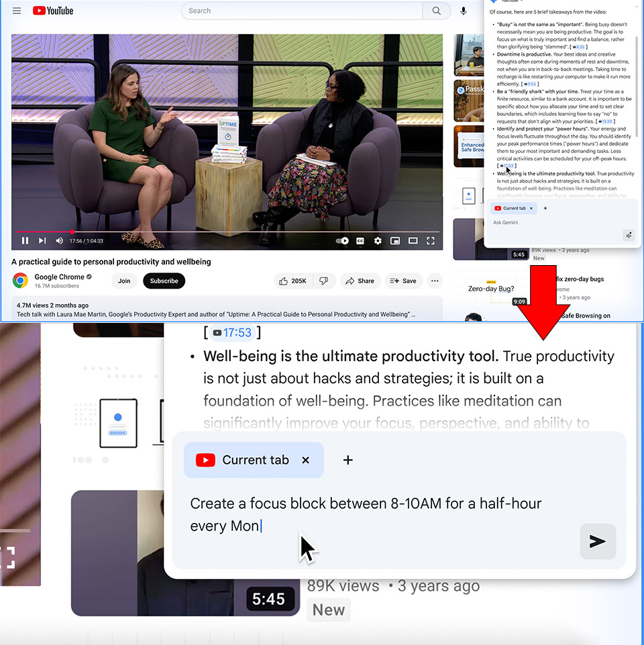Click the large plus icon beside enlarged Current tab

pyautogui.click(x=348, y=460)
